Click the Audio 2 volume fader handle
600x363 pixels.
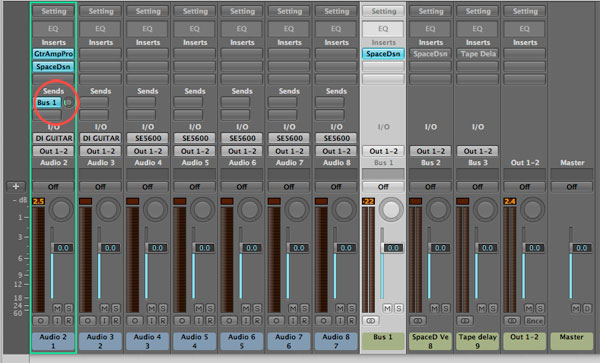tap(61, 248)
